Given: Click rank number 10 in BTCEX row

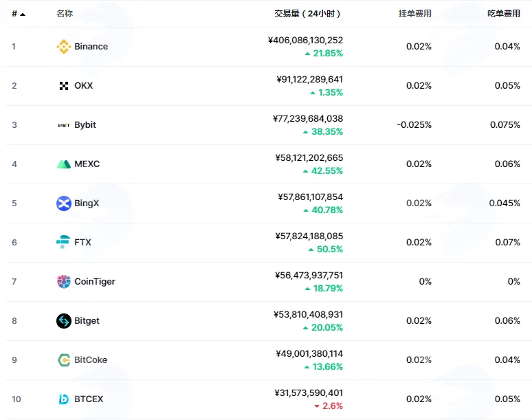Looking at the screenshot, I should 16,399.
